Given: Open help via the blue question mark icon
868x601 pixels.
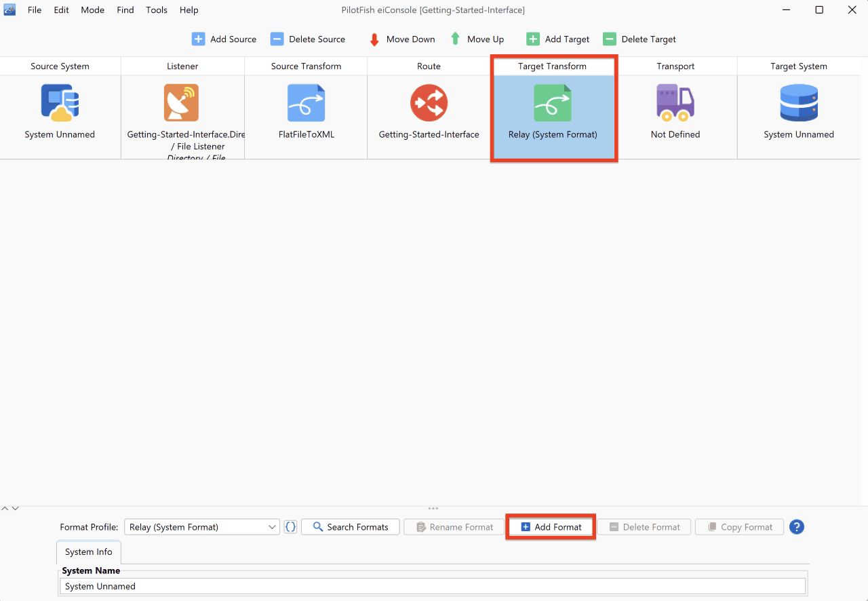Looking at the screenshot, I should pos(797,527).
